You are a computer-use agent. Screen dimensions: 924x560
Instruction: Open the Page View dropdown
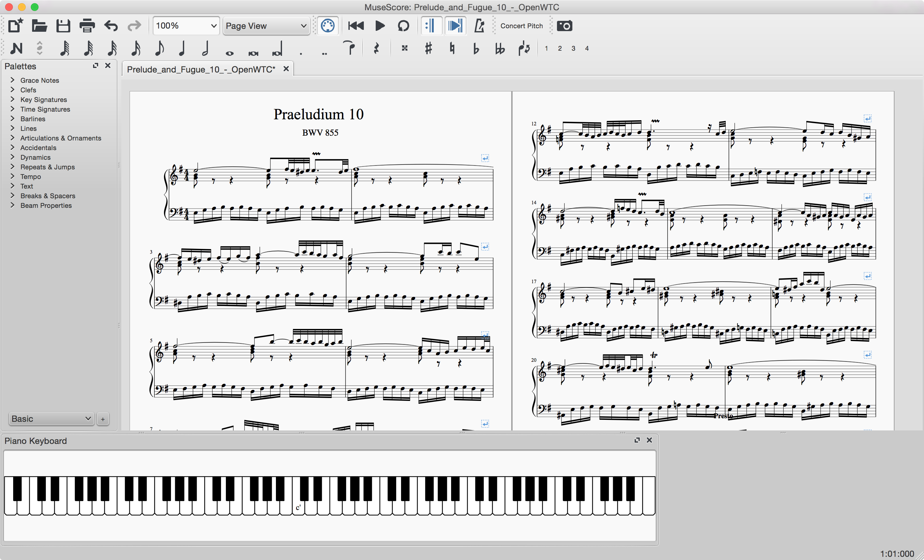266,26
